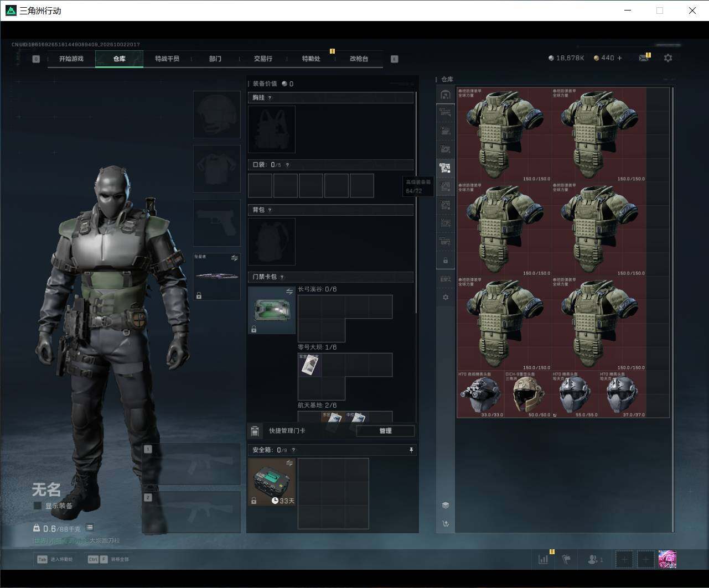Image resolution: width=709 pixels, height=588 pixels.
Task: Select the empty backpack slot
Action: tap(272, 242)
